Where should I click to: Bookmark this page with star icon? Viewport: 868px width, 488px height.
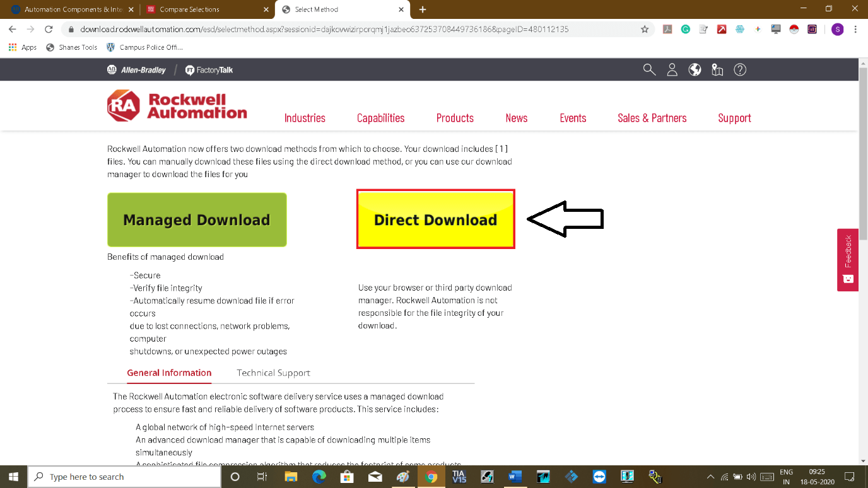[x=644, y=29]
